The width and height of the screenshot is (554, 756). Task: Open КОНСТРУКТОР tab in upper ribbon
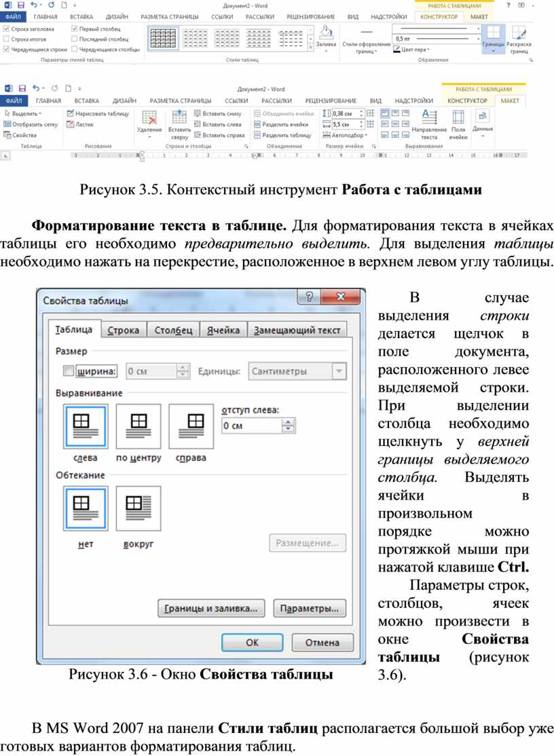click(439, 16)
